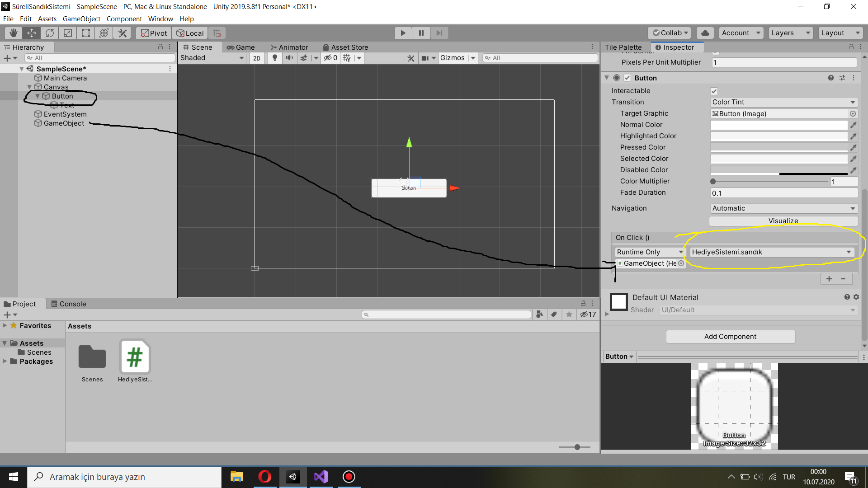Add a new On Click event entry
868x488 pixels.
pos(829,279)
